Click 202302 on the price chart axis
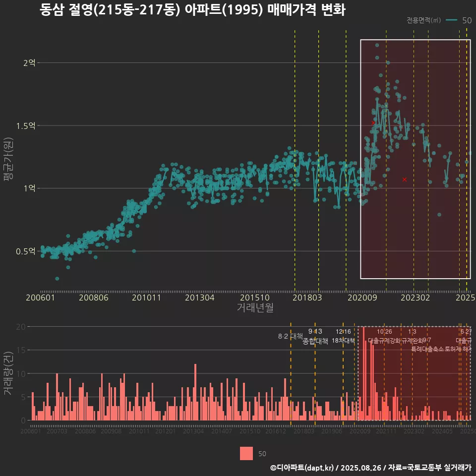The image size is (476, 476). pyautogui.click(x=416, y=297)
